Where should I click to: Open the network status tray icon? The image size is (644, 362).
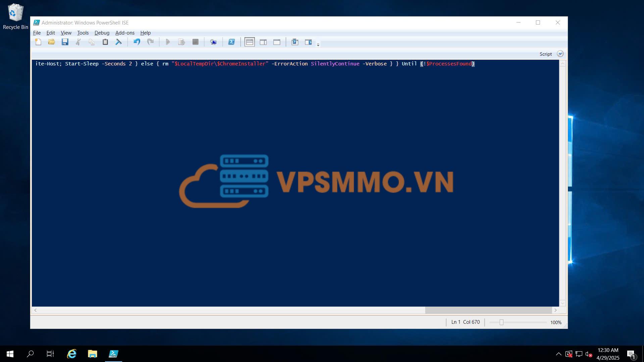pos(579,354)
